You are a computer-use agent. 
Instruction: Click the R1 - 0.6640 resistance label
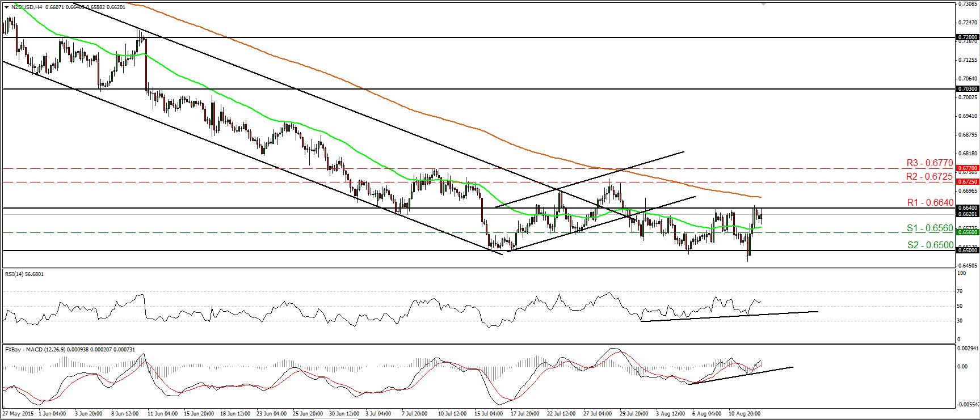(930, 203)
